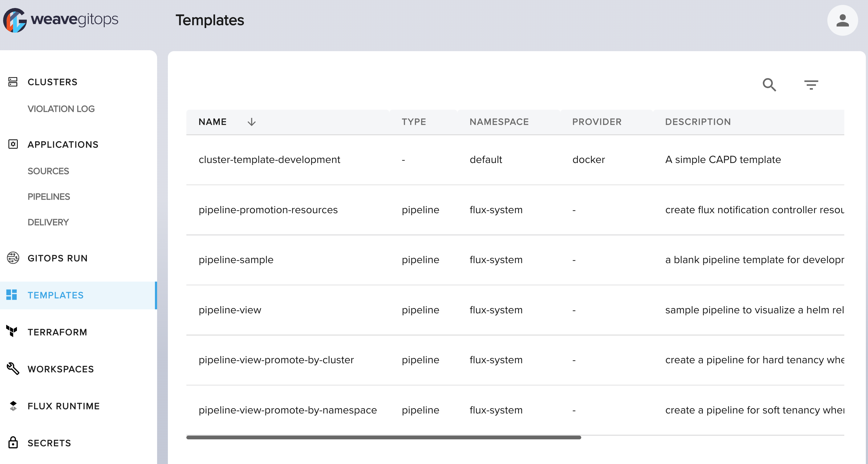Click description 'sample pipeline to visualize'
The image size is (868, 464).
click(754, 310)
